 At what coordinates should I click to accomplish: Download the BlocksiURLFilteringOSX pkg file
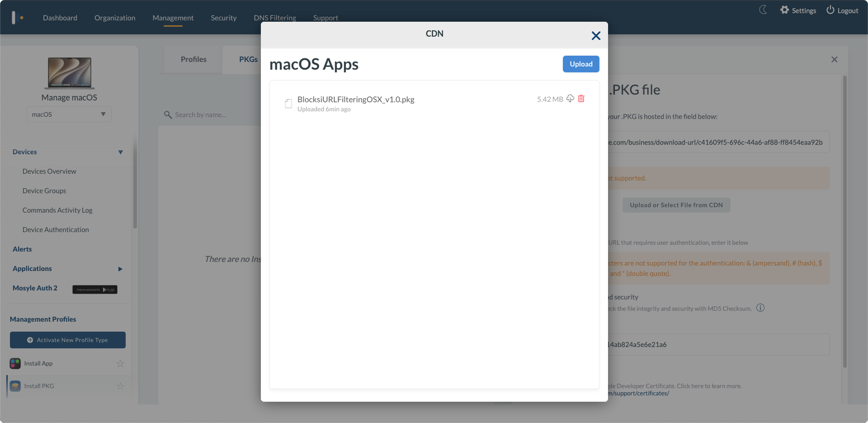[x=570, y=99]
